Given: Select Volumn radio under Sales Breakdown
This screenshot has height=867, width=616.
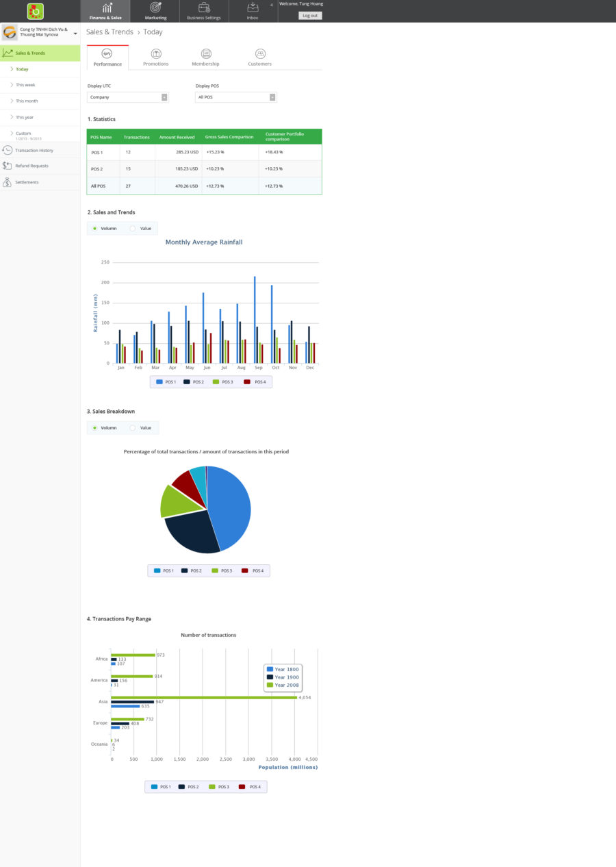Looking at the screenshot, I should coord(94,427).
